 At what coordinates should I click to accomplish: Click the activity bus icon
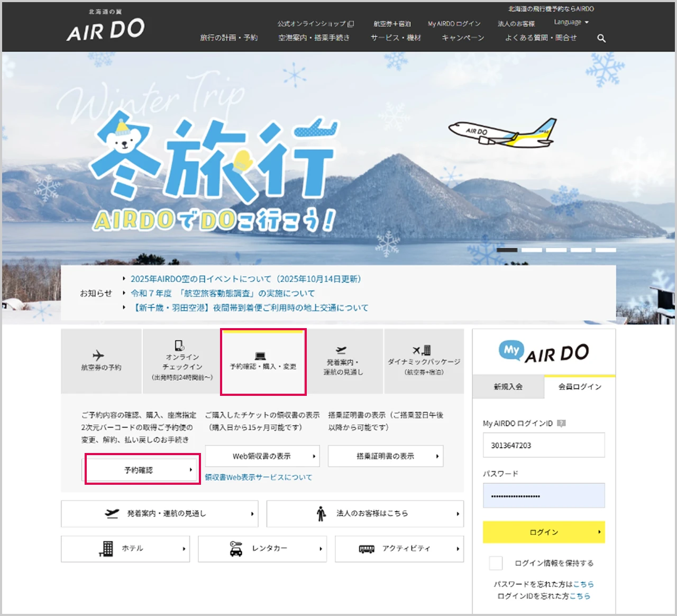(x=367, y=549)
